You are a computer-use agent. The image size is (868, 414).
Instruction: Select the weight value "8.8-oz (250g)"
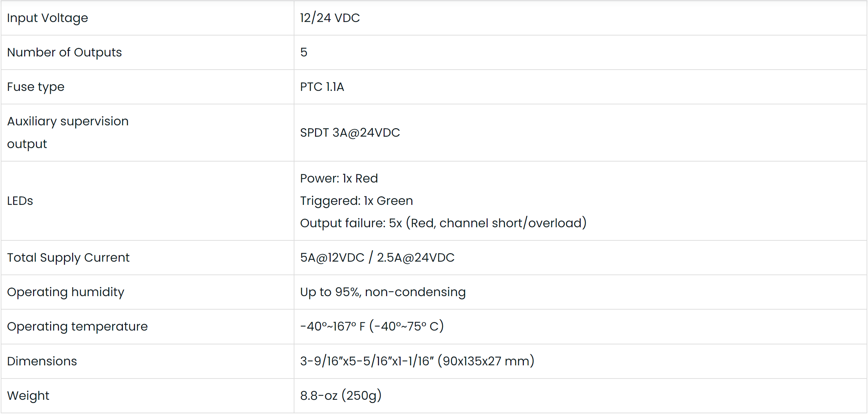(x=341, y=396)
